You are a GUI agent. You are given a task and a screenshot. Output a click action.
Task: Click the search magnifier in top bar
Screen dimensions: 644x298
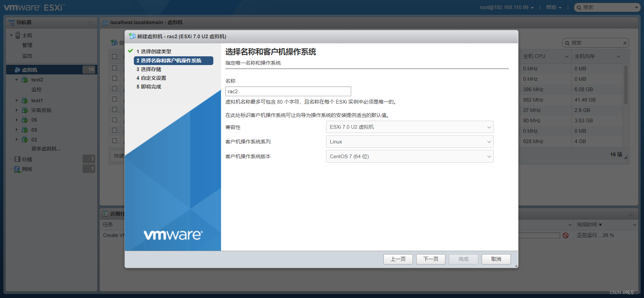tap(579, 7)
